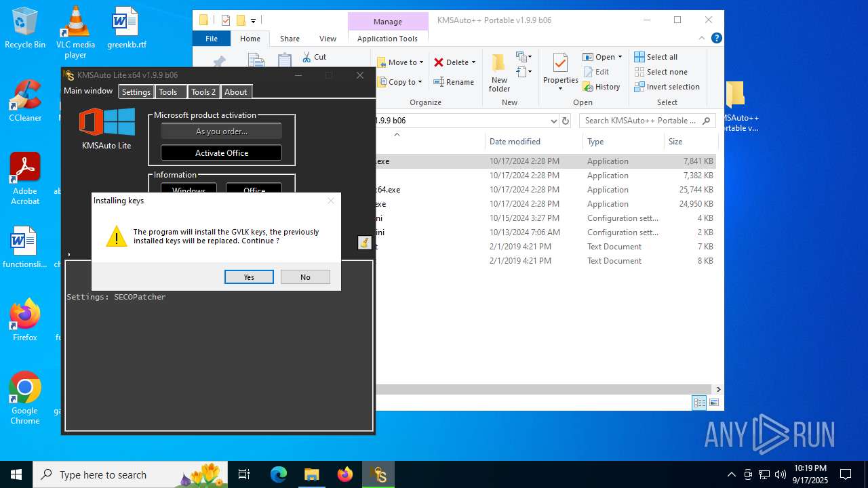Open VLC media player desktop shortcut
This screenshot has height=488, width=868.
tap(75, 32)
